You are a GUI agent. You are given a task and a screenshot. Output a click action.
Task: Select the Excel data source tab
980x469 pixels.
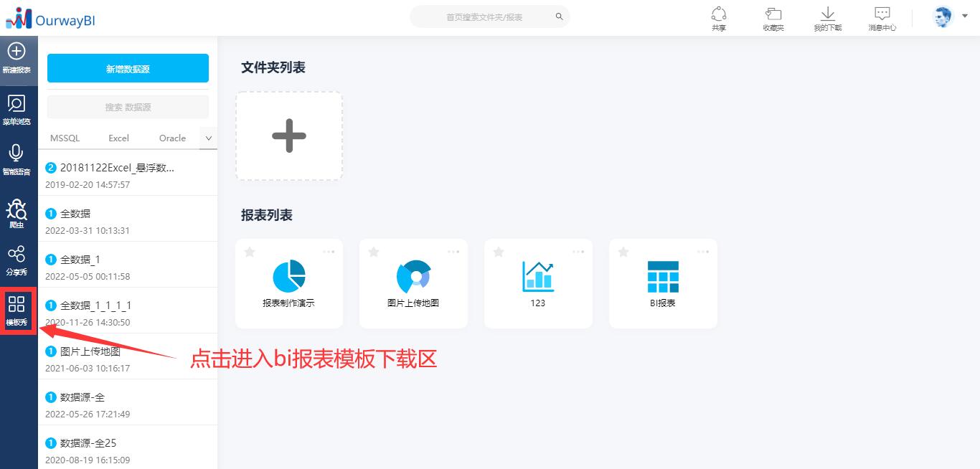pos(119,138)
